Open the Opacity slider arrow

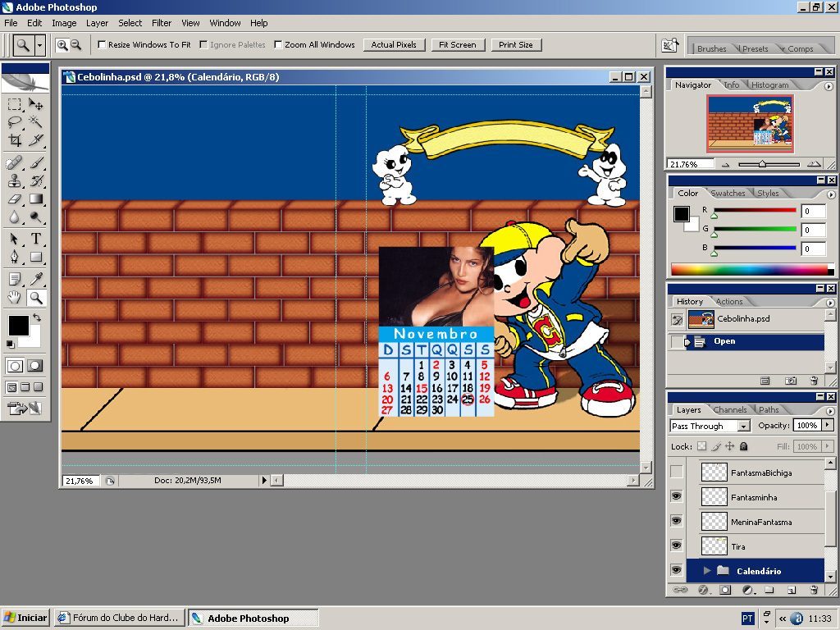coord(828,426)
